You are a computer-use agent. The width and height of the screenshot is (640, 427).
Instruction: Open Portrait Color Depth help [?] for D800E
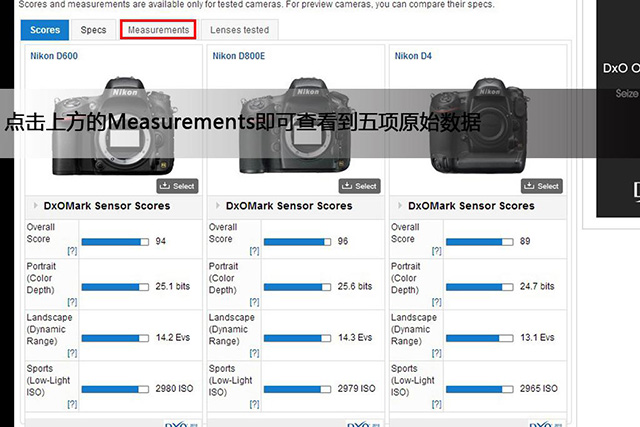(x=254, y=302)
